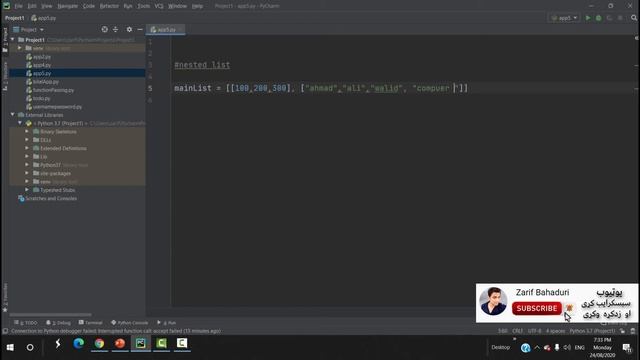The image size is (640, 360).
Task: Click the locate/select opened file target icon
Action: (x=105, y=29)
